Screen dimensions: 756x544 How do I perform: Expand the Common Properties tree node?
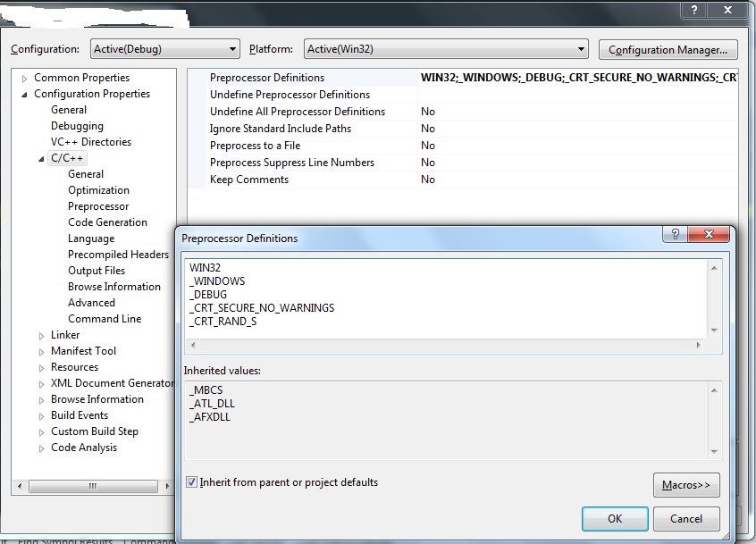pos(24,79)
